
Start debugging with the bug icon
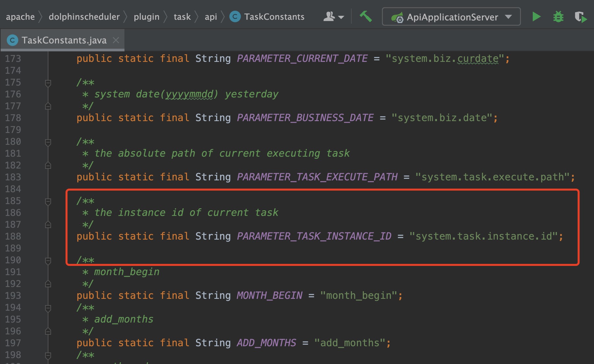point(559,17)
